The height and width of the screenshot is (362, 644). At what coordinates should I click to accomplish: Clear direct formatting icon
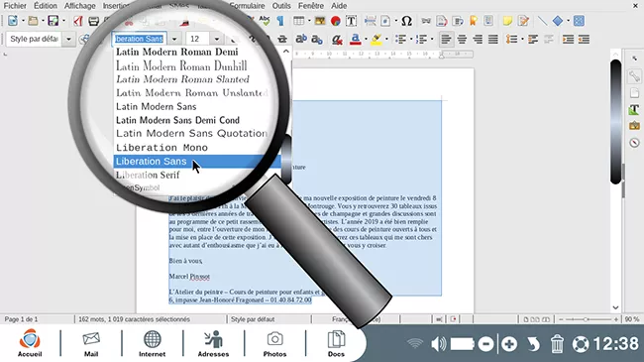point(337,39)
